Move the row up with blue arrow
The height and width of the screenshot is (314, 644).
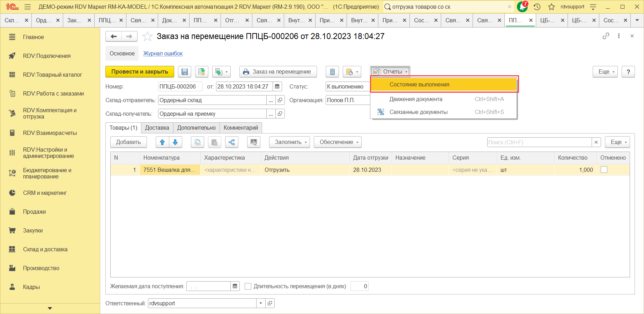(162, 142)
